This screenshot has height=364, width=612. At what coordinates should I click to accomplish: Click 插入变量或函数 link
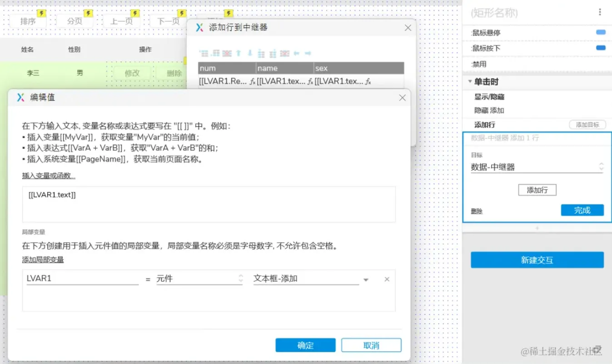click(x=49, y=176)
